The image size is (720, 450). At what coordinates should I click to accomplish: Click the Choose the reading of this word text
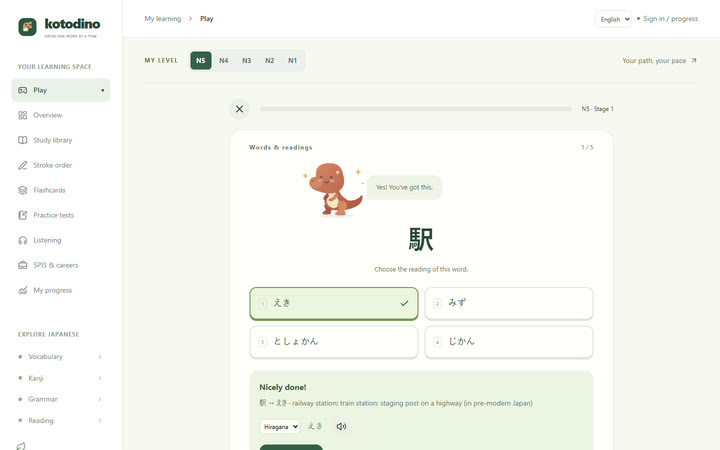tap(421, 269)
